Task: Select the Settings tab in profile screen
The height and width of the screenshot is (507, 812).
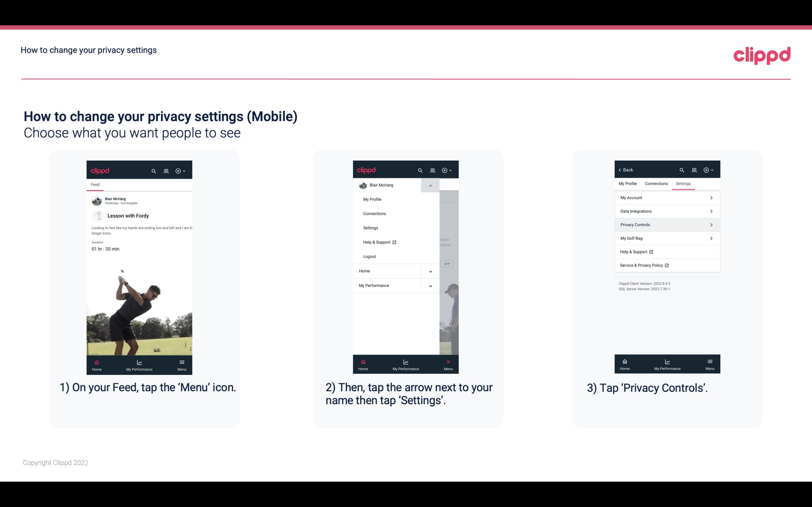Action: [x=683, y=183]
